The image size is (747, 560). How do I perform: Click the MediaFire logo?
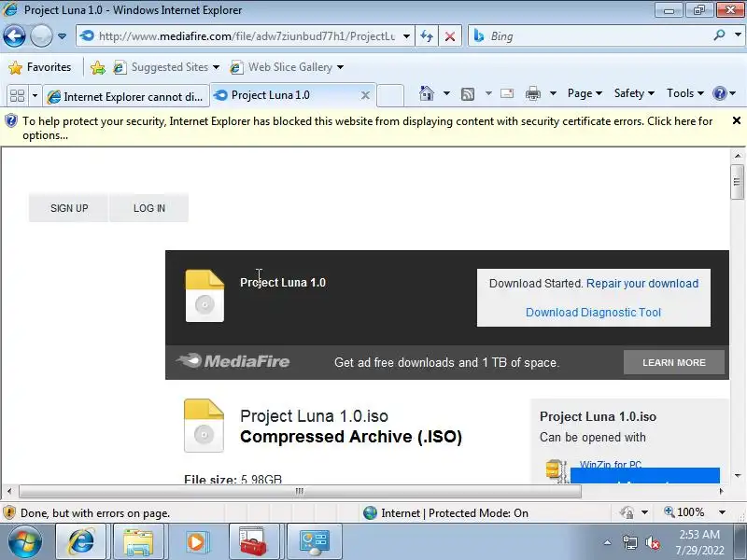coord(233,361)
